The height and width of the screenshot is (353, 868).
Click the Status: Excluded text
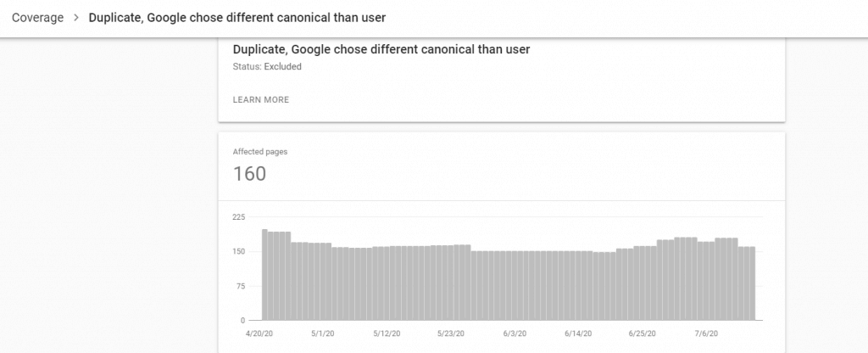pyautogui.click(x=267, y=66)
